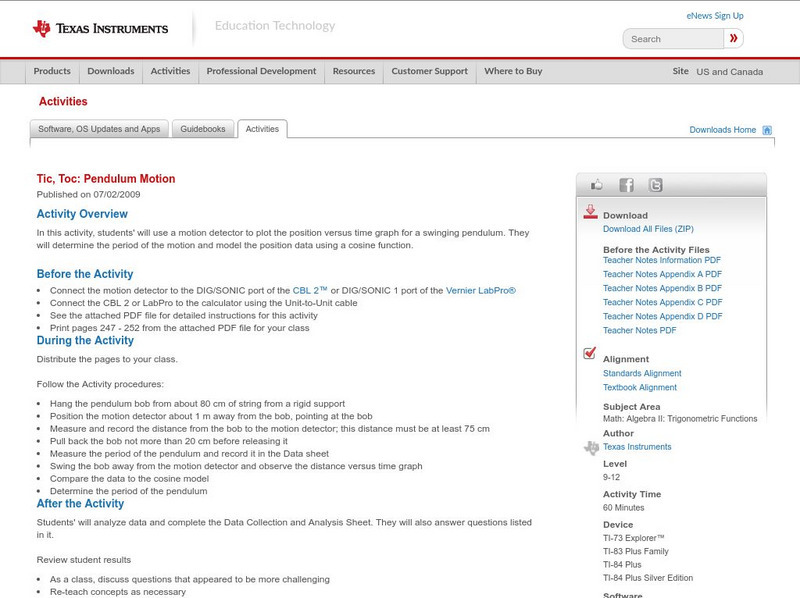The height and width of the screenshot is (598, 800).
Task: Click the TI-83 Plus Family device entry
Action: click(636, 552)
